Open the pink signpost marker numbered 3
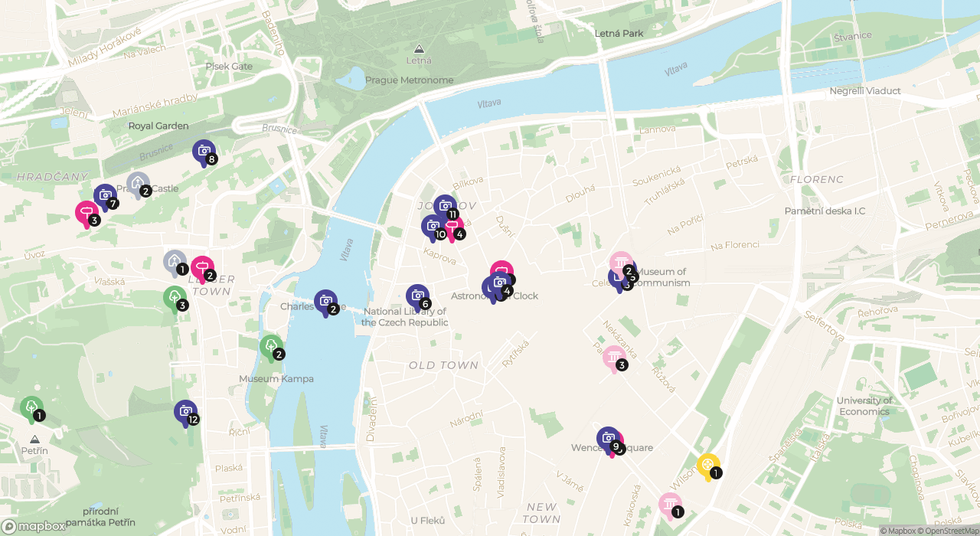The width and height of the screenshot is (980, 536). pos(87,214)
